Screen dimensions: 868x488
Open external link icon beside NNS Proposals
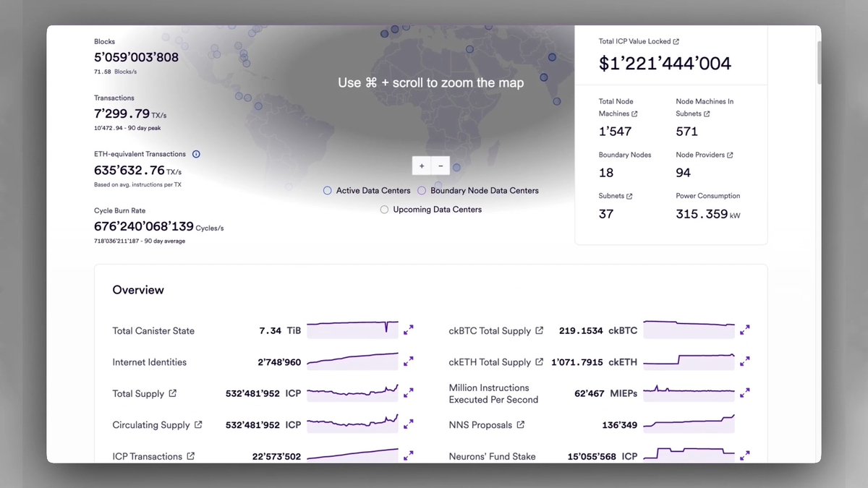(x=520, y=424)
